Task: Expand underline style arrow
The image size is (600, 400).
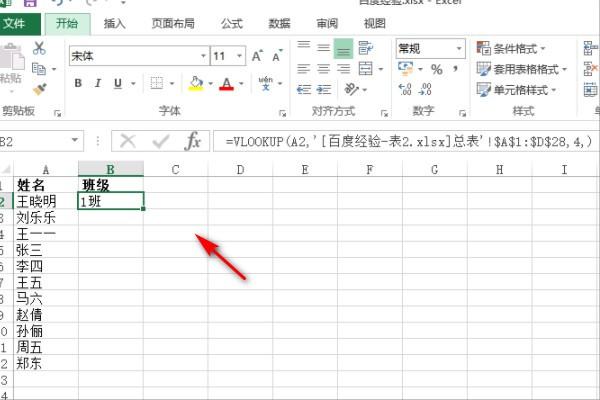Action: tap(133, 83)
